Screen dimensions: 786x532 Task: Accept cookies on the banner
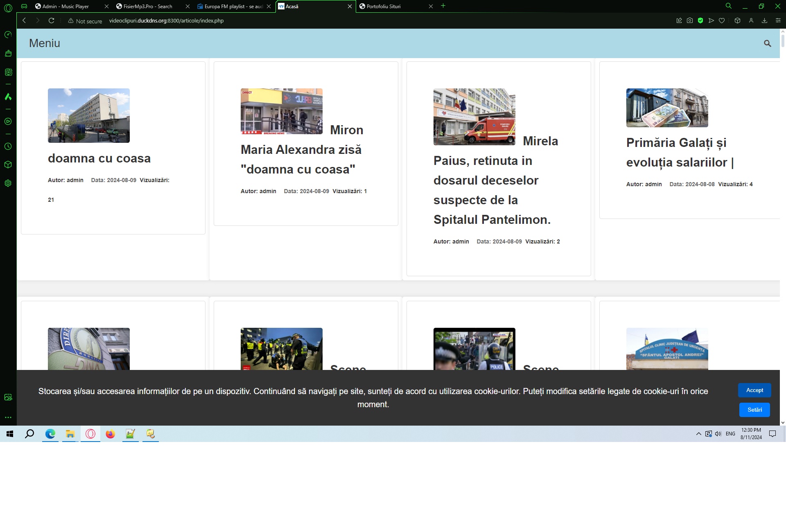pyautogui.click(x=754, y=390)
